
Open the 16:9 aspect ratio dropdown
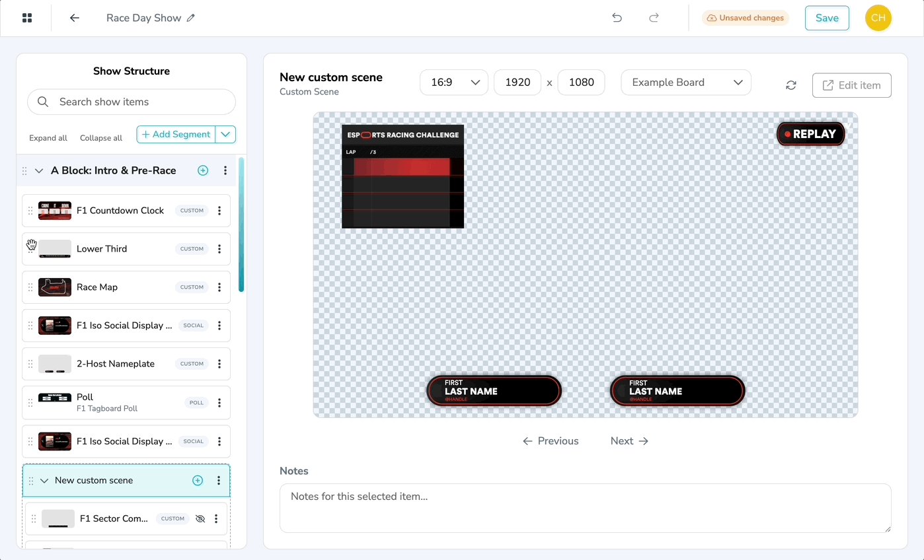(454, 83)
